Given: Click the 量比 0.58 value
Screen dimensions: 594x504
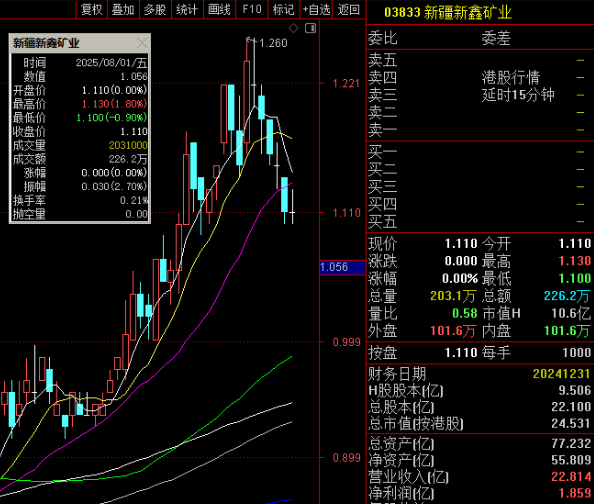Looking at the screenshot, I should pyautogui.click(x=464, y=313).
